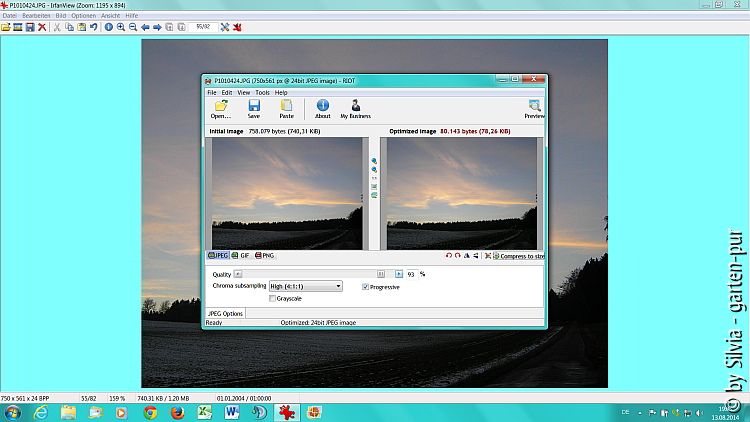This screenshot has width=750, height=422.
Task: Click the Quality slider track
Action: (310, 273)
